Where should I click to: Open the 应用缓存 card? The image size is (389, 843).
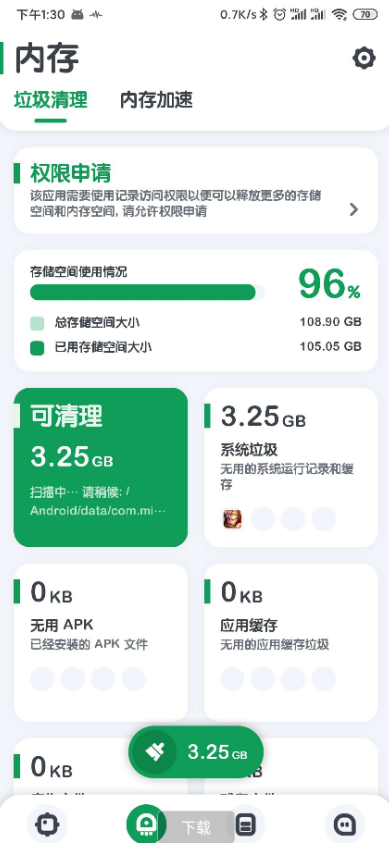(291, 642)
